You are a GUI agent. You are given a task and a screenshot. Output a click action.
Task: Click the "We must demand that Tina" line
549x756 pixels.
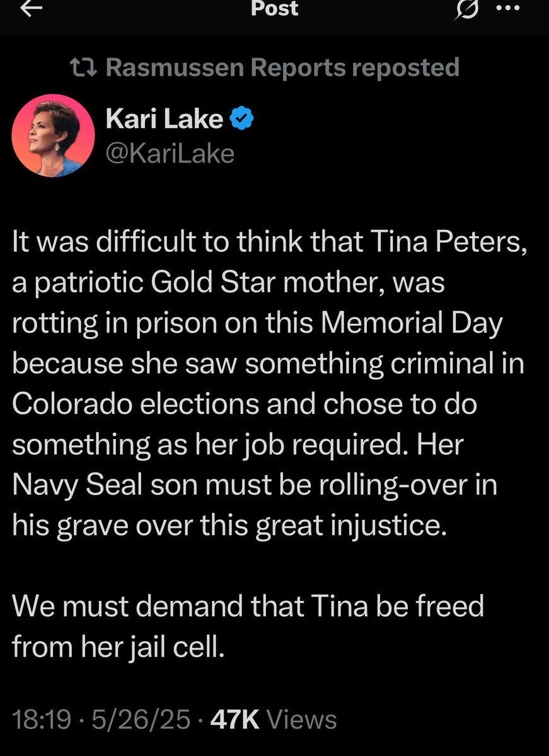pos(248,606)
